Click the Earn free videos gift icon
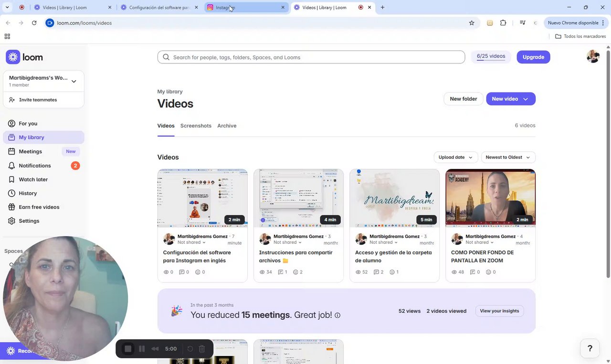 point(11,207)
